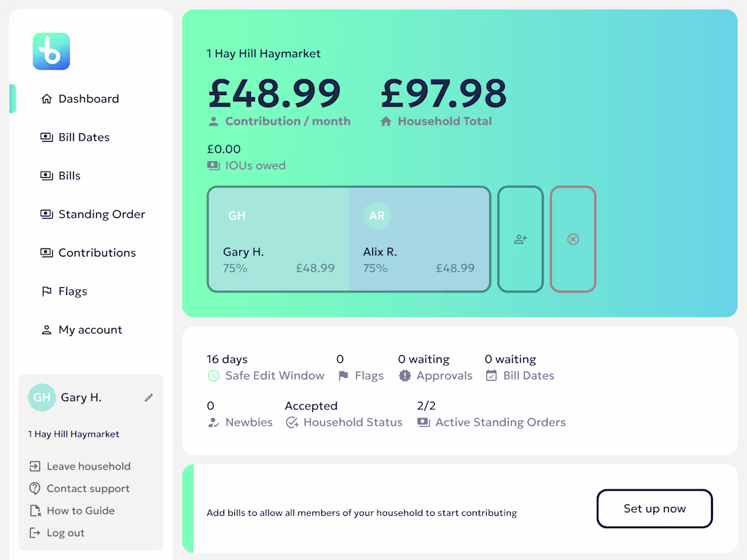Click the Household Status check icon
Image resolution: width=747 pixels, height=560 pixels.
(x=292, y=422)
